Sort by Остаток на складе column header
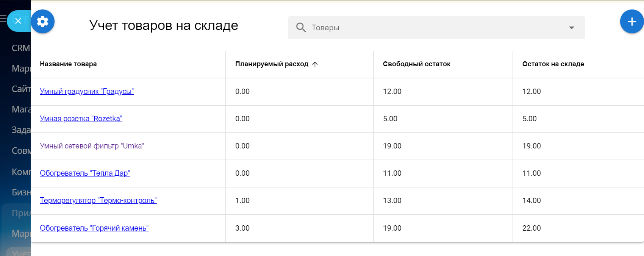This screenshot has height=256, width=644. coord(553,64)
